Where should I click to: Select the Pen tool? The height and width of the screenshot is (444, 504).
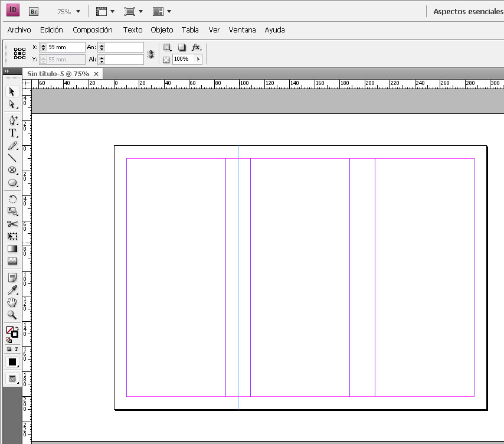(x=12, y=120)
